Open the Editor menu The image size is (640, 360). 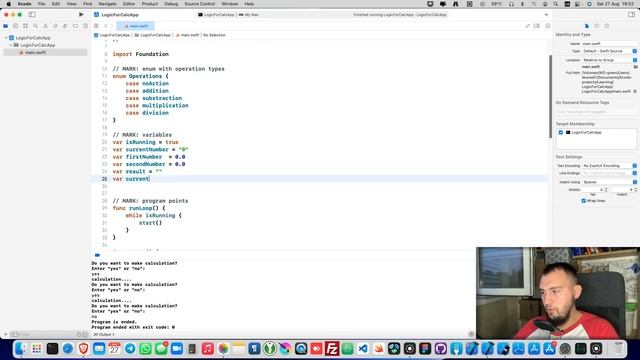129,4
